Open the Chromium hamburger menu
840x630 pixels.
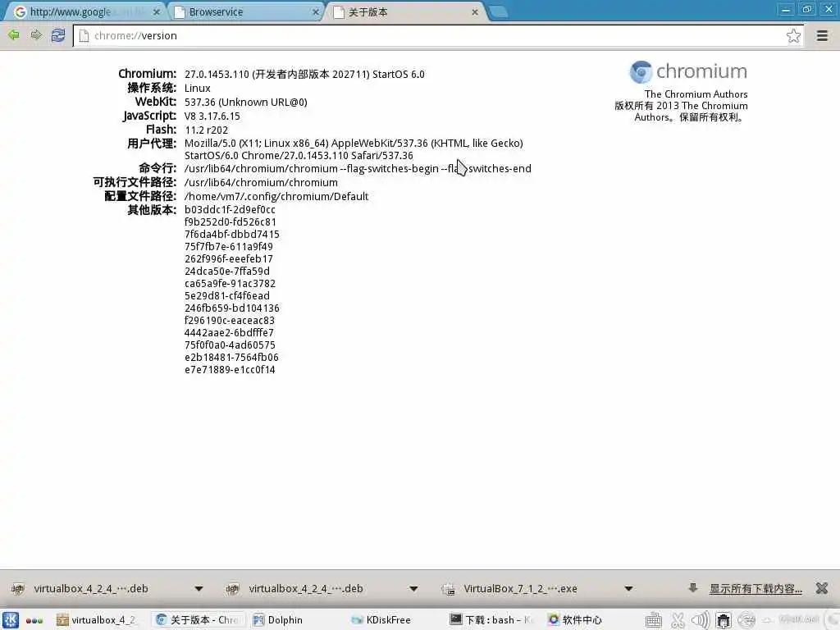[822, 36]
